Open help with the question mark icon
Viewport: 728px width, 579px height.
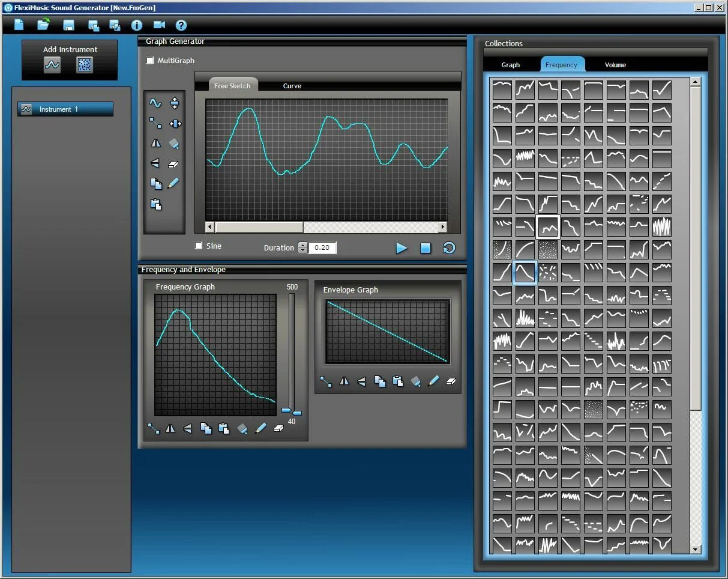181,25
